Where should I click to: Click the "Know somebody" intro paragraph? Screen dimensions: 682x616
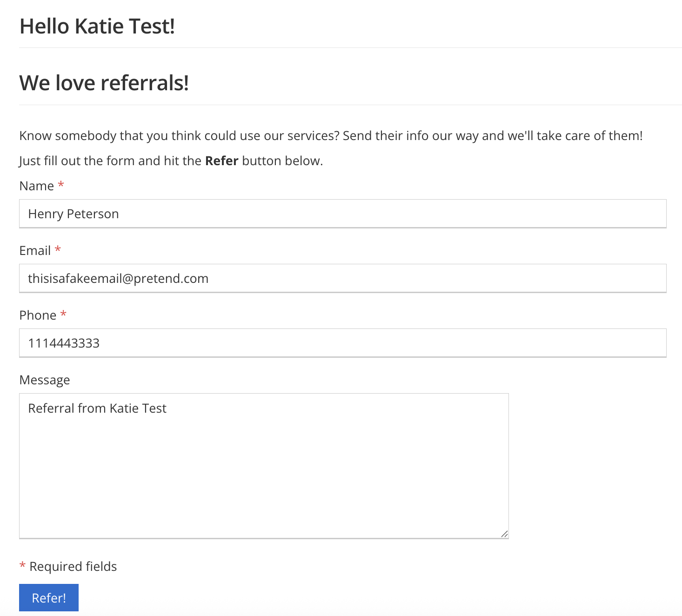331,136
